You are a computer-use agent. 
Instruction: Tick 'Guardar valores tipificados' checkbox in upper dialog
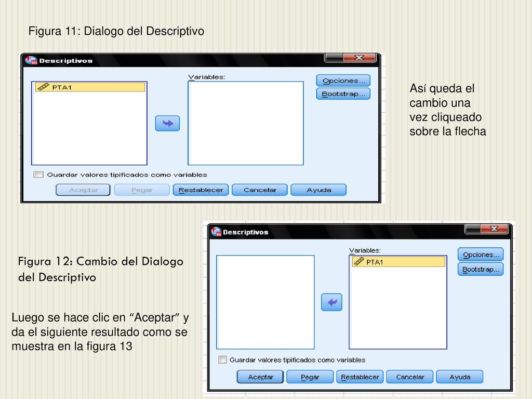click(x=38, y=175)
